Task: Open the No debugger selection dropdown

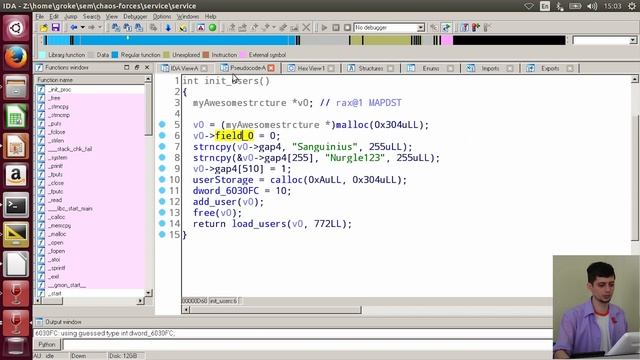Action: click(x=420, y=28)
